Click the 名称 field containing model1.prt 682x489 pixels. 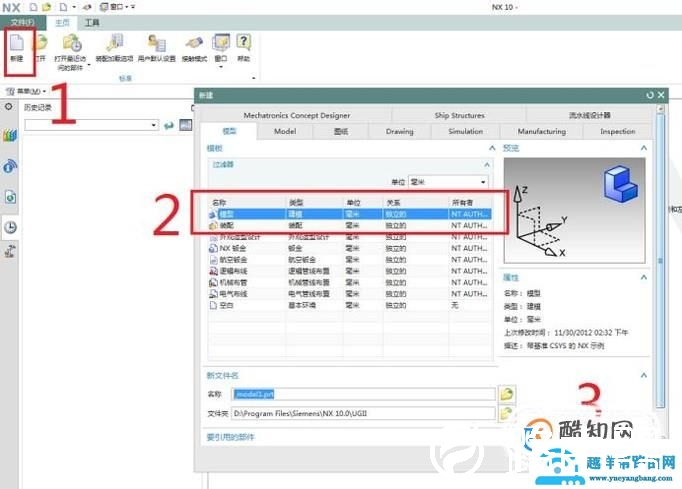(x=363, y=394)
